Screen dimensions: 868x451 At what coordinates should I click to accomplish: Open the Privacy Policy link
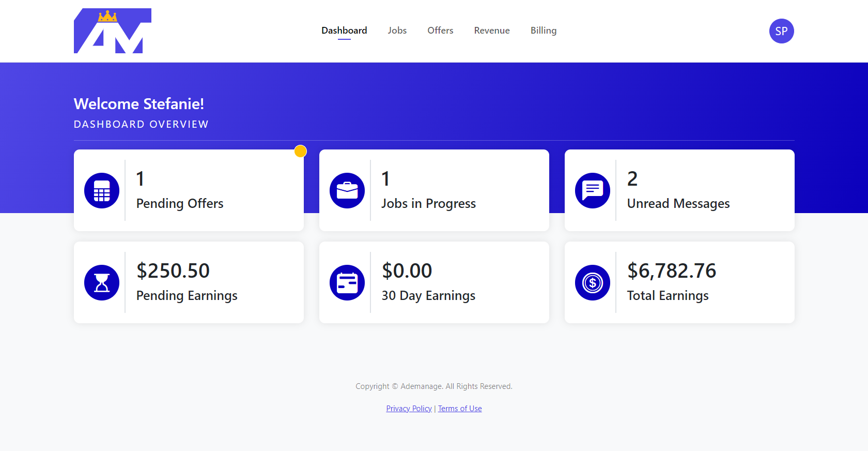(409, 409)
